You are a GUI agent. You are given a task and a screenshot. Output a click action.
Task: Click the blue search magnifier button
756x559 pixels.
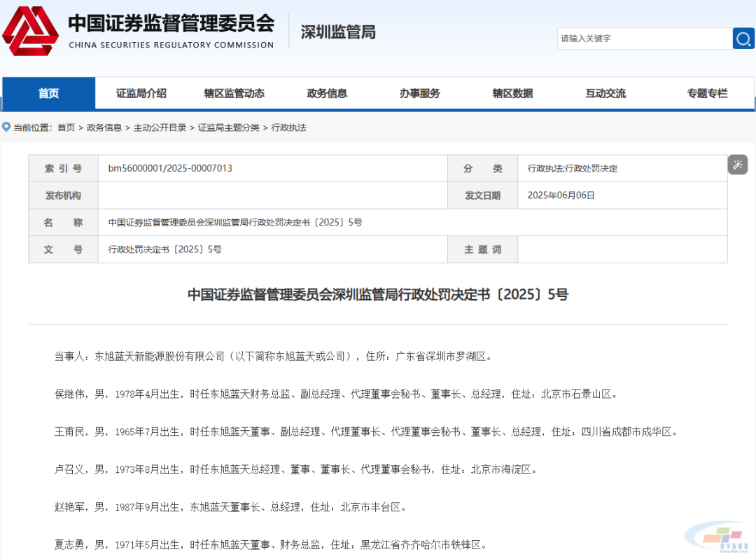click(x=743, y=39)
